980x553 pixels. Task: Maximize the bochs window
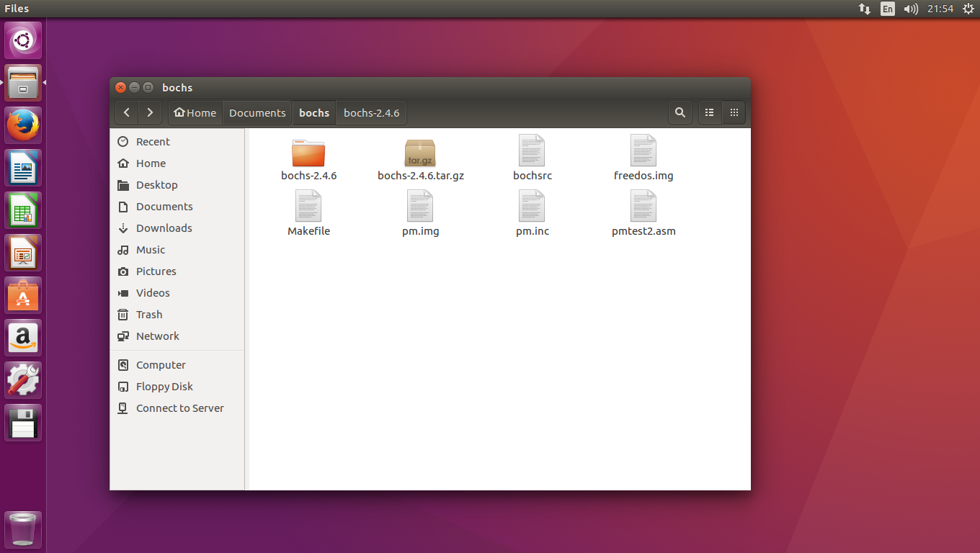pos(148,87)
